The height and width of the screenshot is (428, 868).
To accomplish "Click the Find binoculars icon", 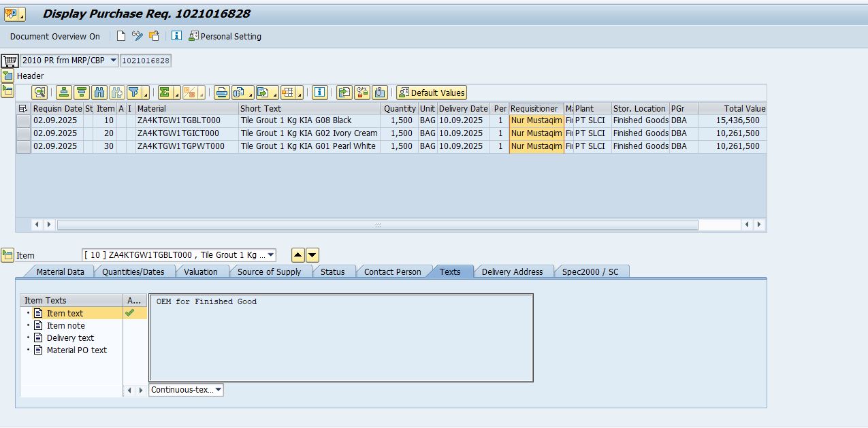I will (99, 93).
